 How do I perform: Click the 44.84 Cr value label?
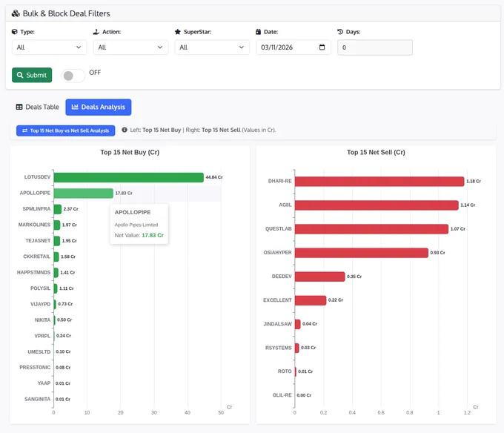coord(214,177)
